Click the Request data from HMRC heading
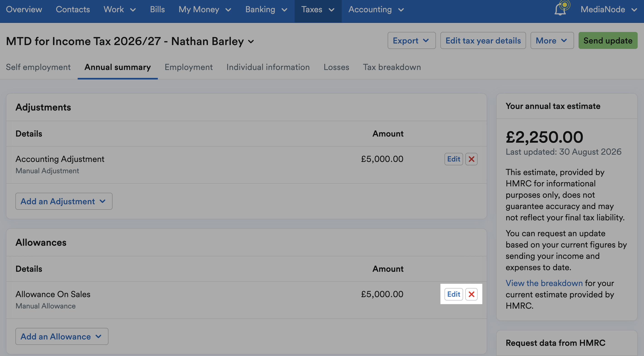Image resolution: width=644 pixels, height=356 pixels. pos(555,343)
